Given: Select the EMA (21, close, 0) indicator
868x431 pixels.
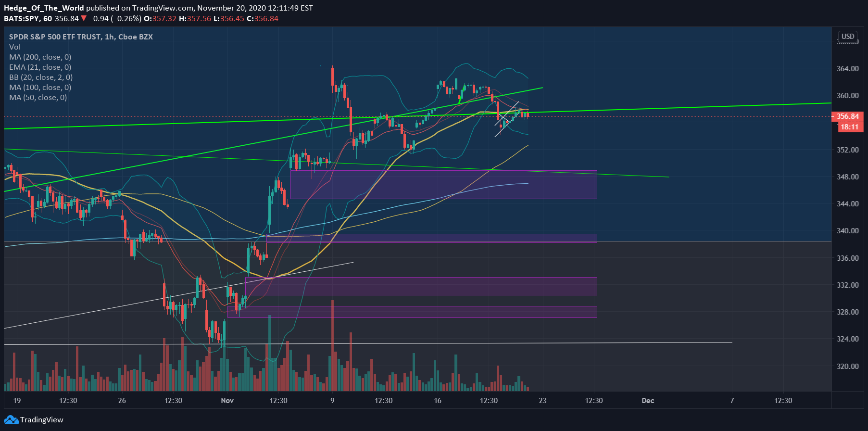Looking at the screenshot, I should tap(40, 67).
